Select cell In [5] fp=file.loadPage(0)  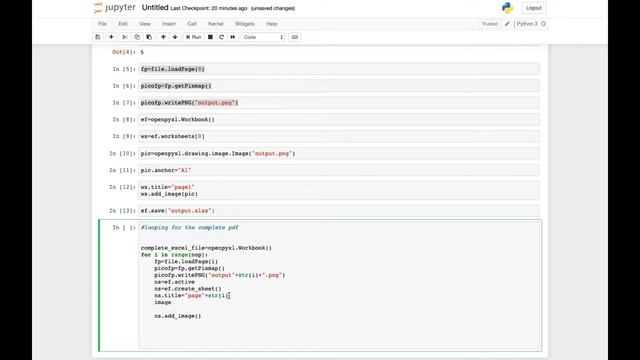[x=338, y=69]
